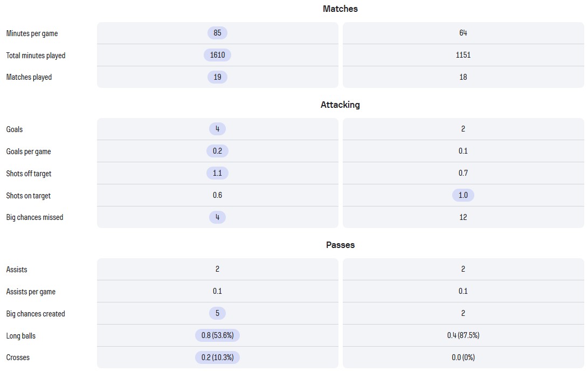Click the 1151 total minutes value
Screen dimensions: 588x372
[463, 55]
